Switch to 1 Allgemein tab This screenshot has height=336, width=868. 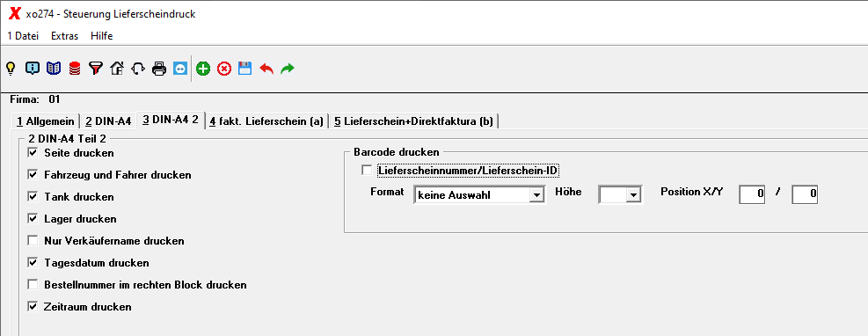45,121
